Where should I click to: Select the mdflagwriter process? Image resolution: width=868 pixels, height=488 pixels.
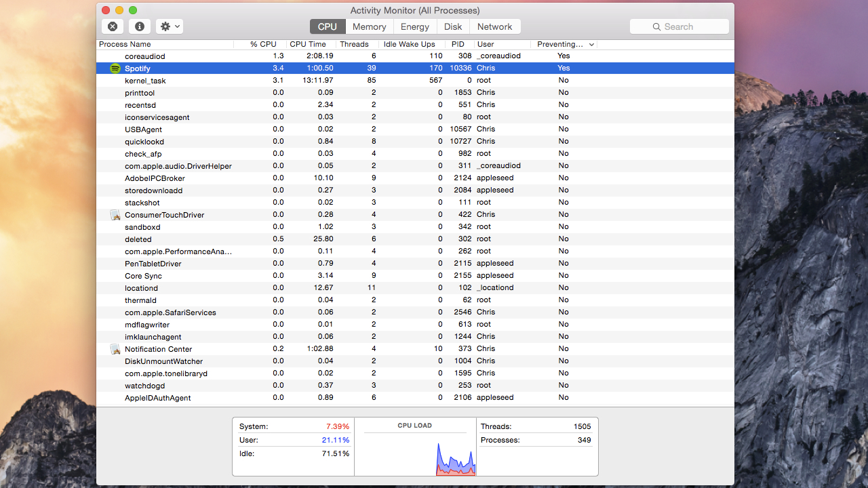147,325
